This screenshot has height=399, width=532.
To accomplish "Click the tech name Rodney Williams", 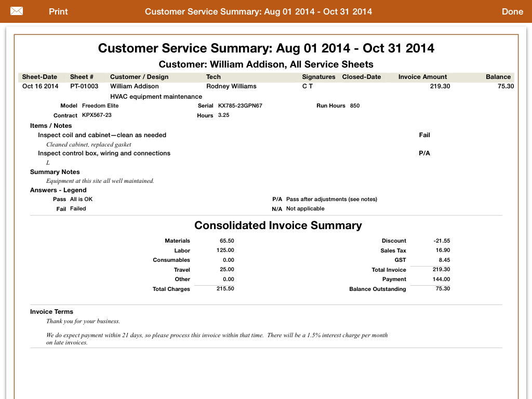I will click(x=231, y=86).
